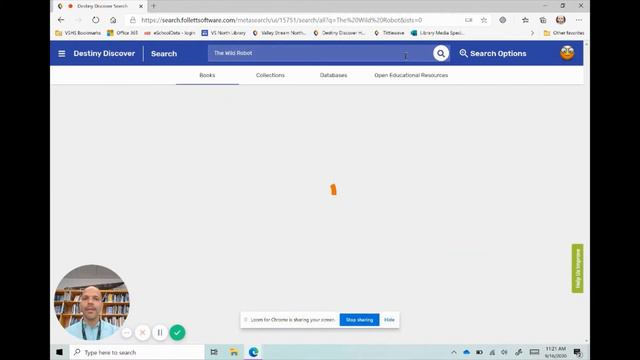This screenshot has height=360, width=640.
Task: Open OneDrive cloud tray icon
Action: point(467,352)
